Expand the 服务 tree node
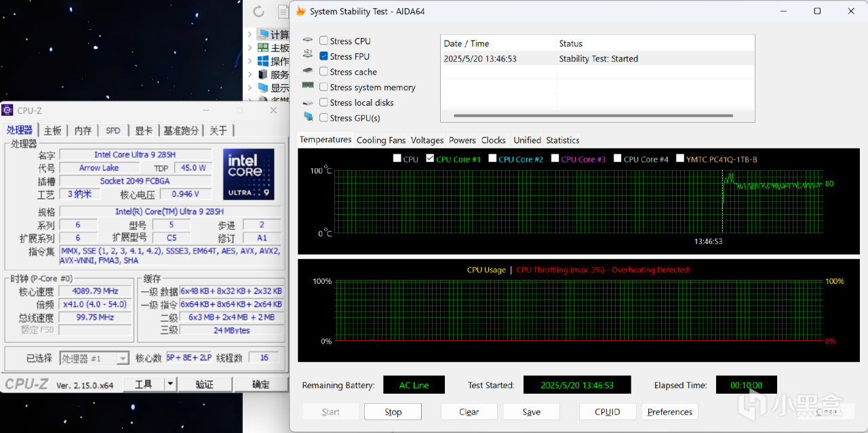Screen dimensions: 868x433 click(250, 75)
